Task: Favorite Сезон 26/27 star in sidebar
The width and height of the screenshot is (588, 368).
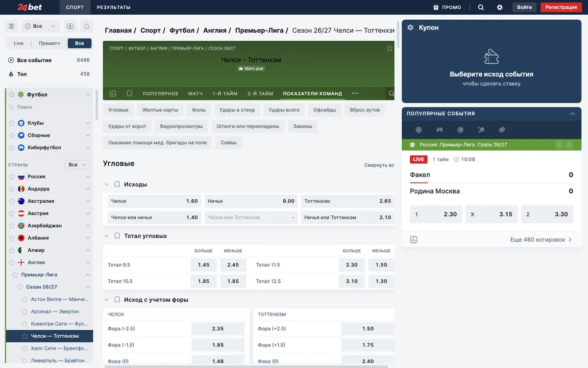Action: click(x=20, y=287)
